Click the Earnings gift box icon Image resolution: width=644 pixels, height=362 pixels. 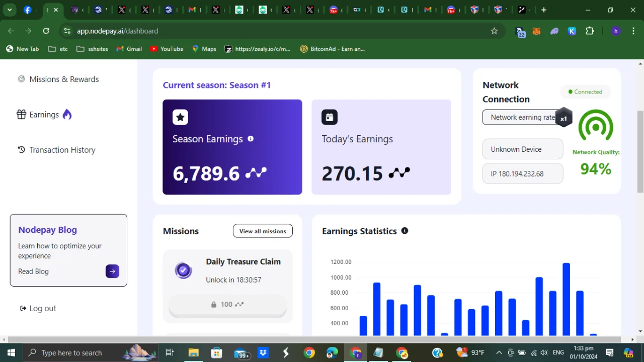(21, 115)
